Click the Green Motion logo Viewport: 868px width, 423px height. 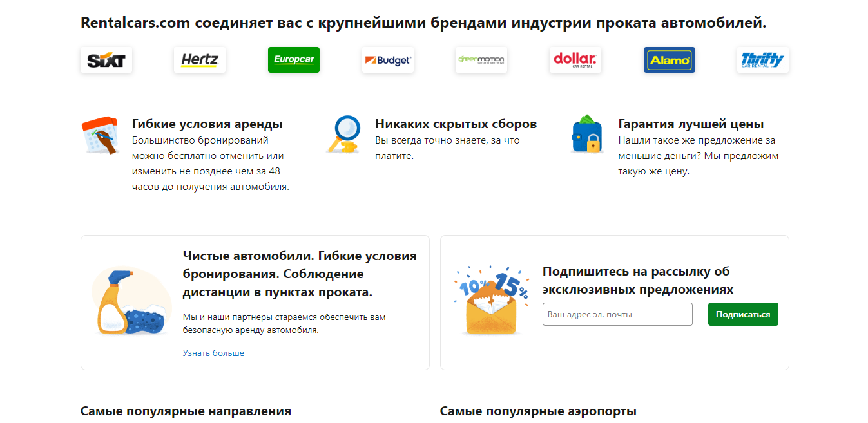[481, 60]
